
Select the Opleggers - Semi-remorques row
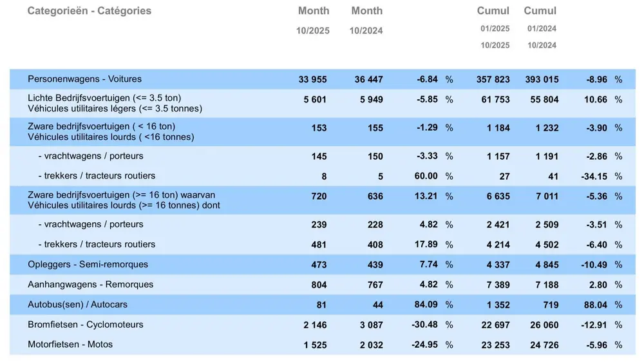pos(88,265)
